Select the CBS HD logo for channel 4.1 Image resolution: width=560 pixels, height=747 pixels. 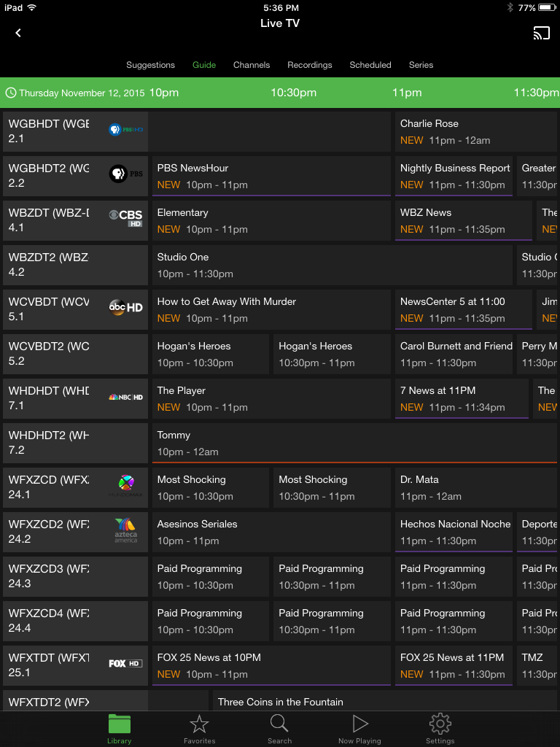coord(125,218)
